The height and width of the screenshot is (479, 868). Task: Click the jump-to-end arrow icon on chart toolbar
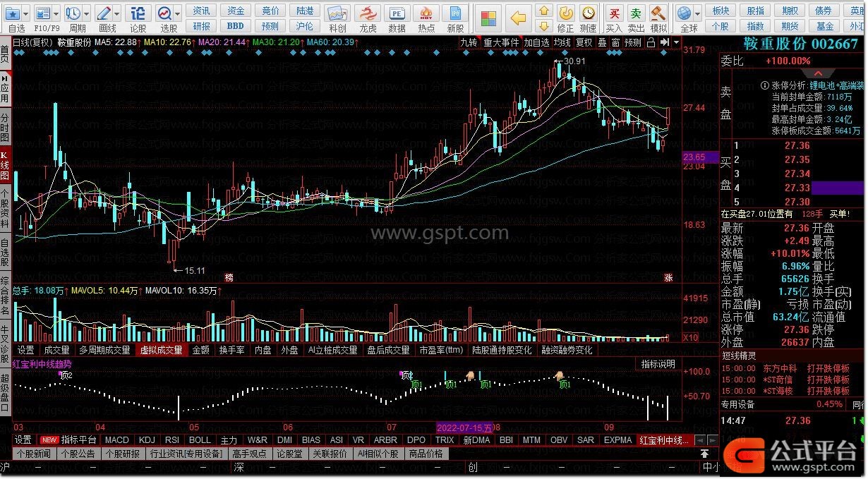665,42
